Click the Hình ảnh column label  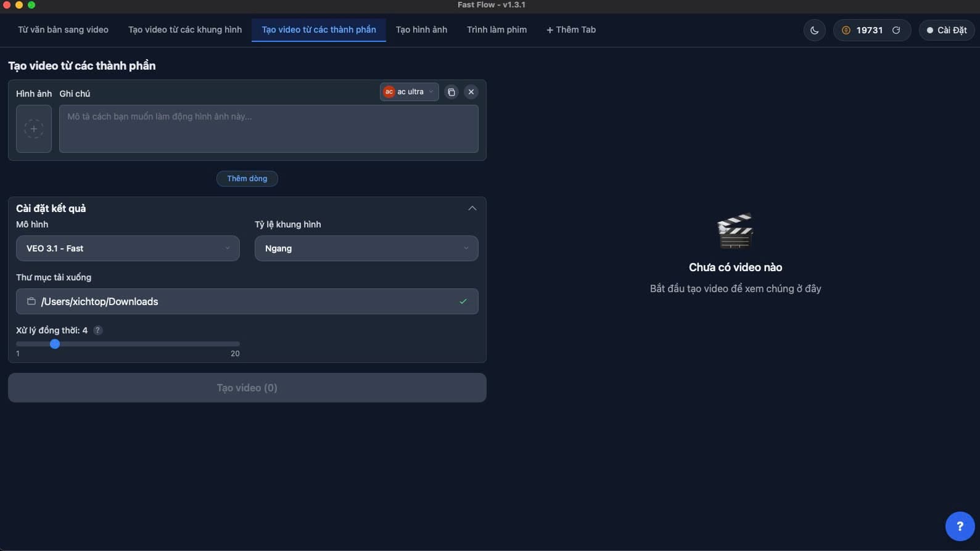coord(34,94)
